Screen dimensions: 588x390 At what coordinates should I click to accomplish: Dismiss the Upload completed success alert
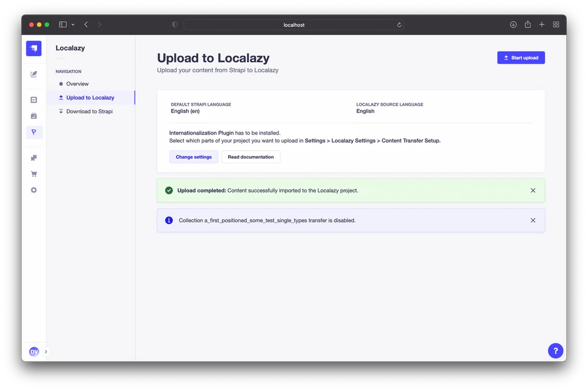(x=533, y=190)
